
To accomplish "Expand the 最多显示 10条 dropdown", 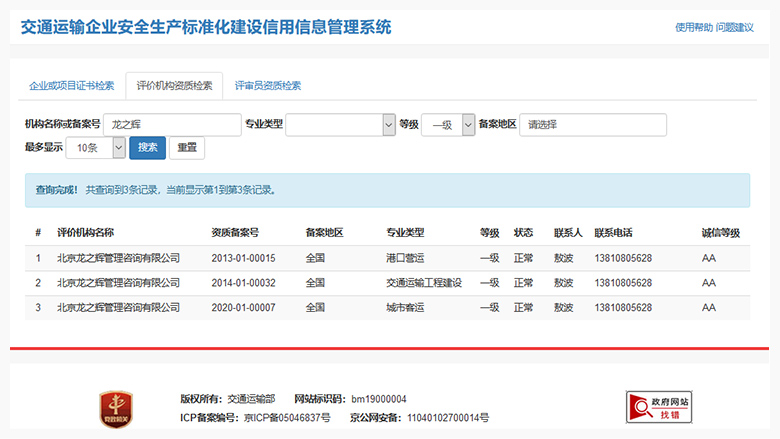I will pos(95,148).
